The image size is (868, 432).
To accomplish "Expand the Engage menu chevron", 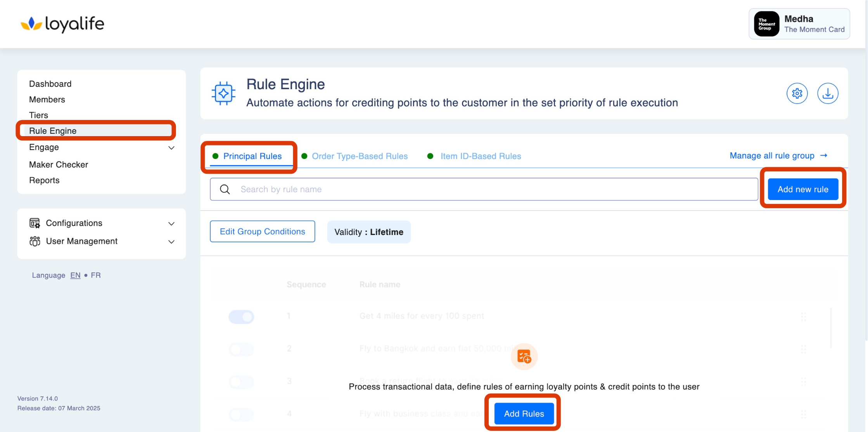I will coord(171,148).
